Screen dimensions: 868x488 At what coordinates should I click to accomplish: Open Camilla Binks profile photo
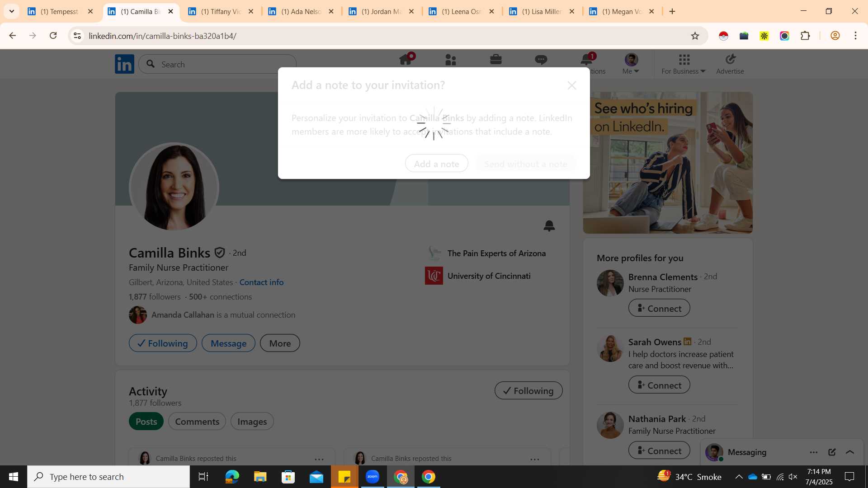point(174,187)
